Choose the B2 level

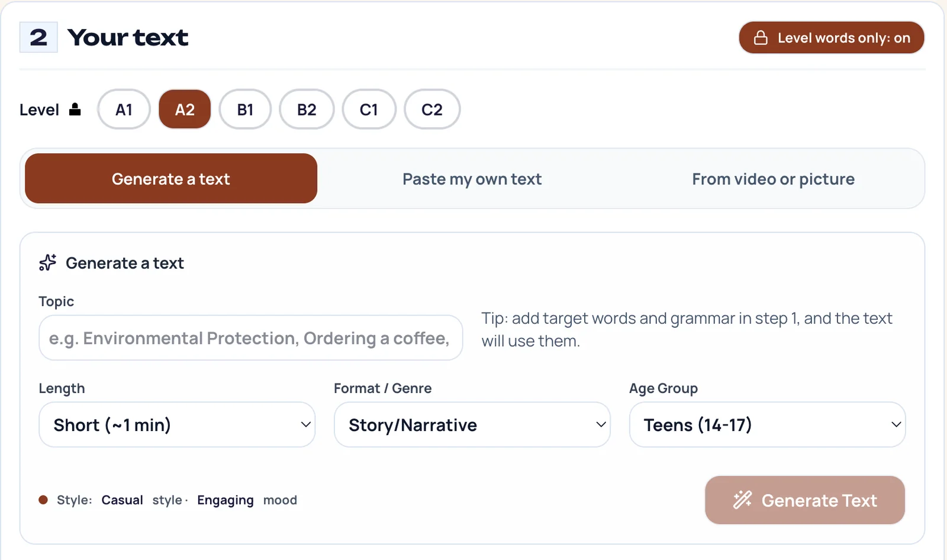[x=307, y=110]
